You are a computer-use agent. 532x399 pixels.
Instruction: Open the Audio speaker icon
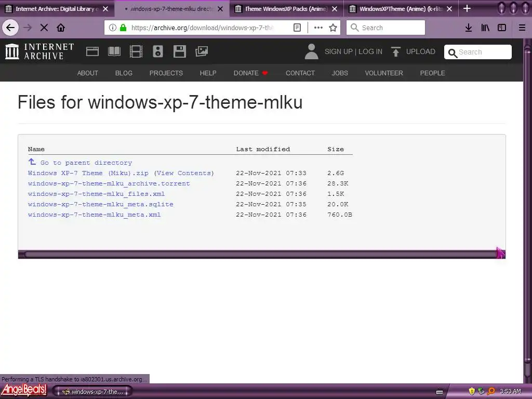[158, 51]
